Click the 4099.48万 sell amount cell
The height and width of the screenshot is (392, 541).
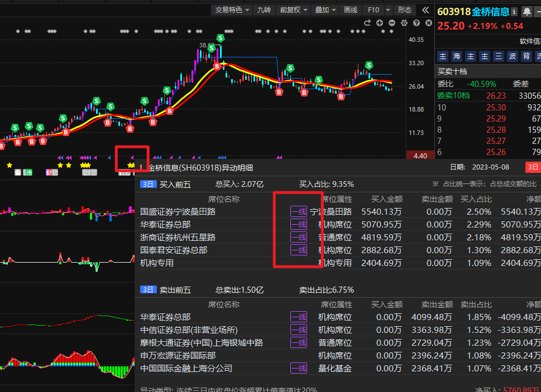click(x=432, y=317)
